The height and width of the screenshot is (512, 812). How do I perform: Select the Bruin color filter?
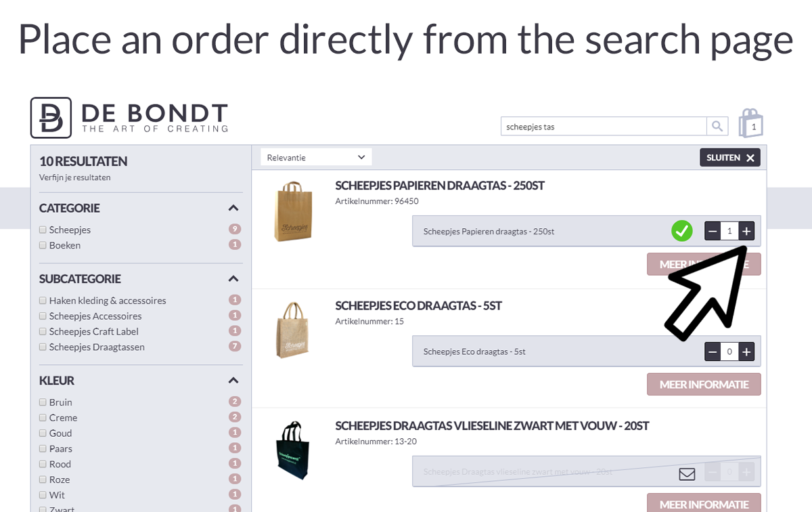(43, 402)
